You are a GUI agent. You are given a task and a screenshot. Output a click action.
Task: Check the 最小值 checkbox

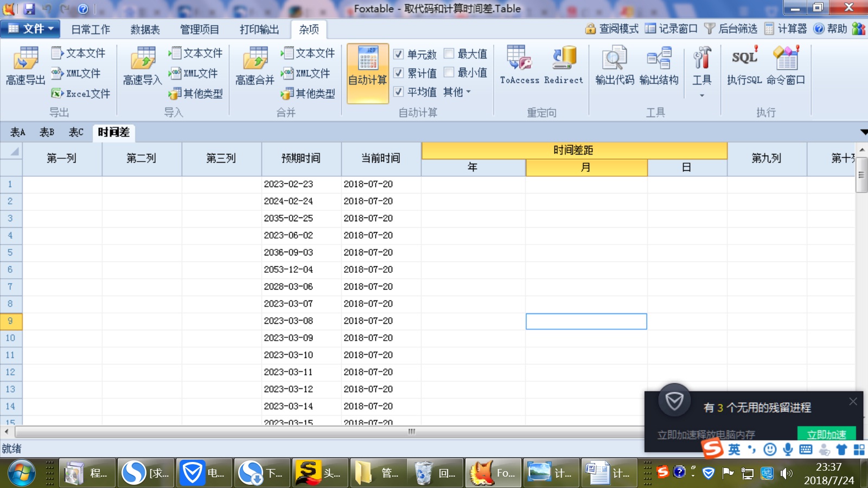pos(449,72)
